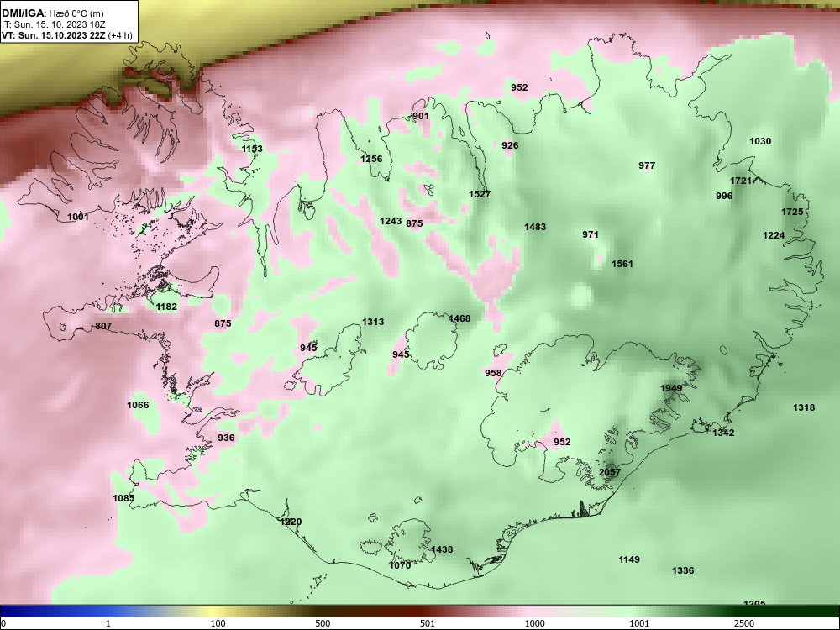Click the map value 1721
Image resolution: width=840 pixels, height=630 pixels.
tap(741, 181)
